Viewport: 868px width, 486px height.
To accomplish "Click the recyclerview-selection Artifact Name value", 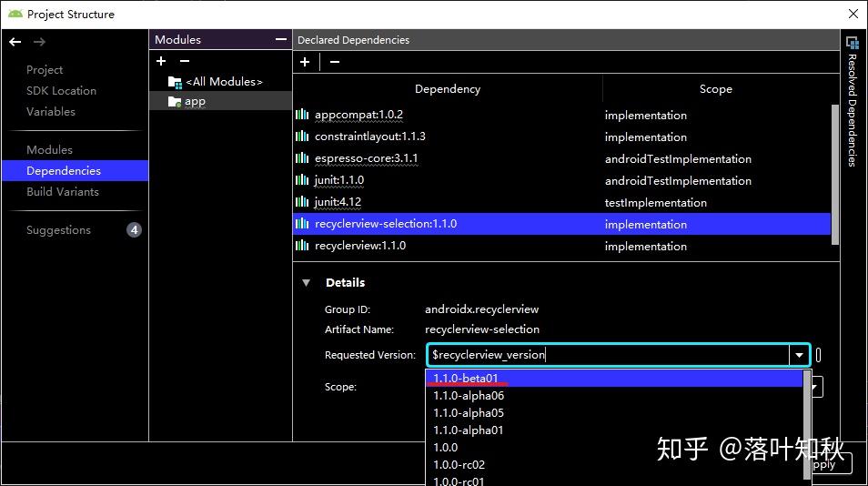I will (x=481, y=329).
